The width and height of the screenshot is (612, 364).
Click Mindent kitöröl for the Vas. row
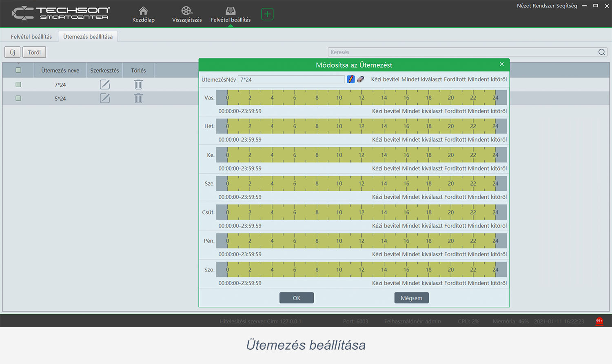click(x=487, y=111)
